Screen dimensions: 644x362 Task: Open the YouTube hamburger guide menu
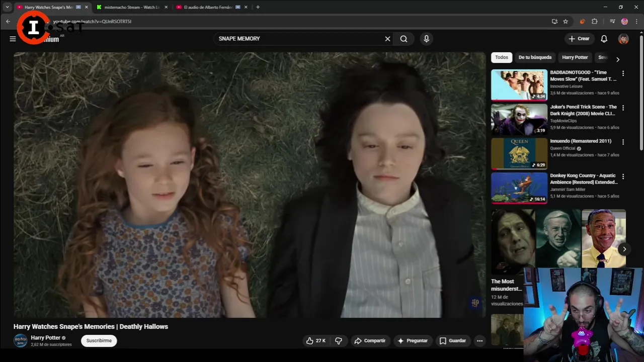coord(13,39)
